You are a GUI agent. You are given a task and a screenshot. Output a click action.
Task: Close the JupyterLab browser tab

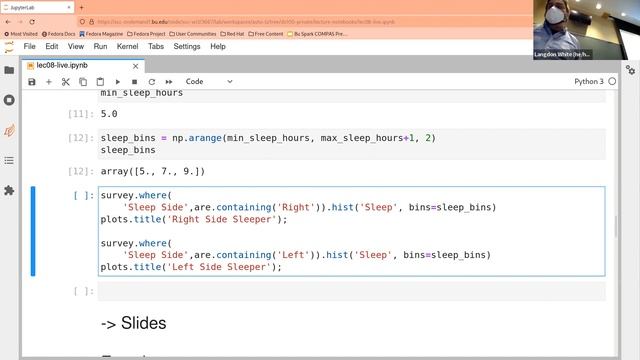coord(69,7)
